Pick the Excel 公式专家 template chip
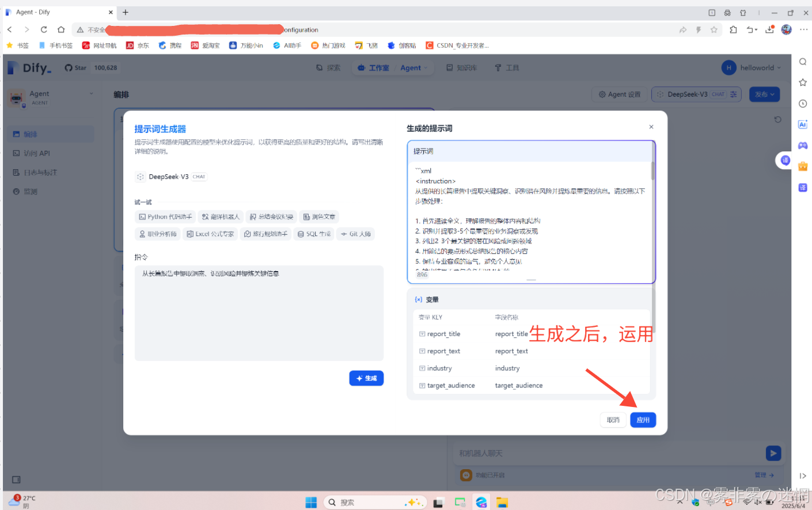 coord(210,234)
